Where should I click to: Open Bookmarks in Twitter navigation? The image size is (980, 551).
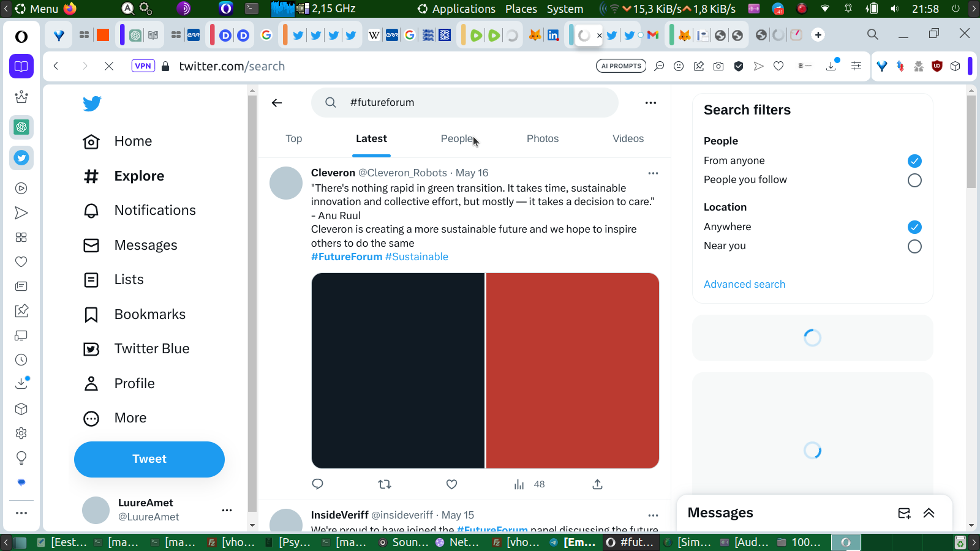134,315
